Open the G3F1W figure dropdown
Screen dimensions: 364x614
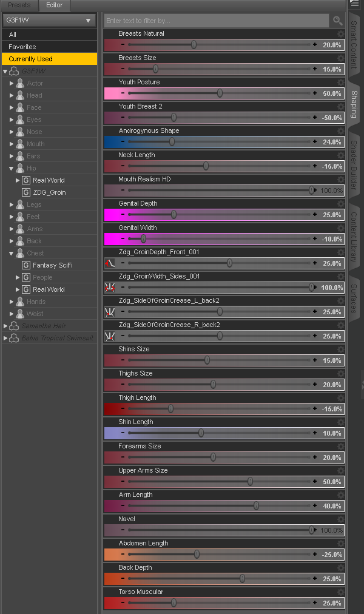point(49,20)
